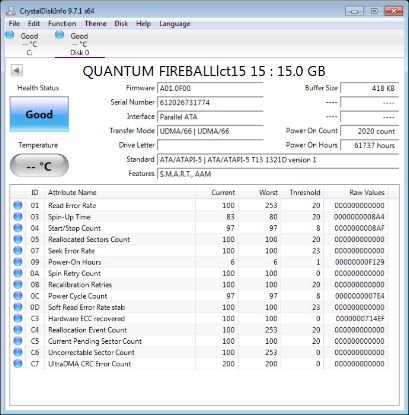Open the File menu
This screenshot has height=415, width=409.
[x=14, y=24]
